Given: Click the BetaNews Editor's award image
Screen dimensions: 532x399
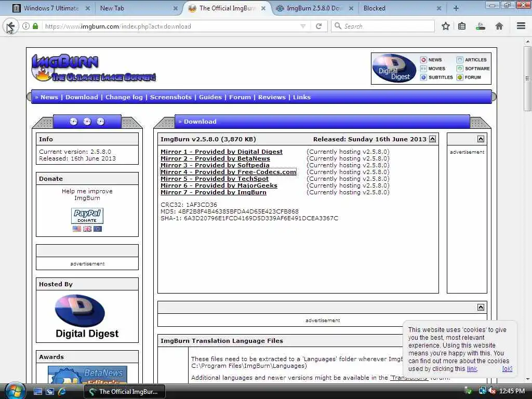Looking at the screenshot, I should 87,374.
